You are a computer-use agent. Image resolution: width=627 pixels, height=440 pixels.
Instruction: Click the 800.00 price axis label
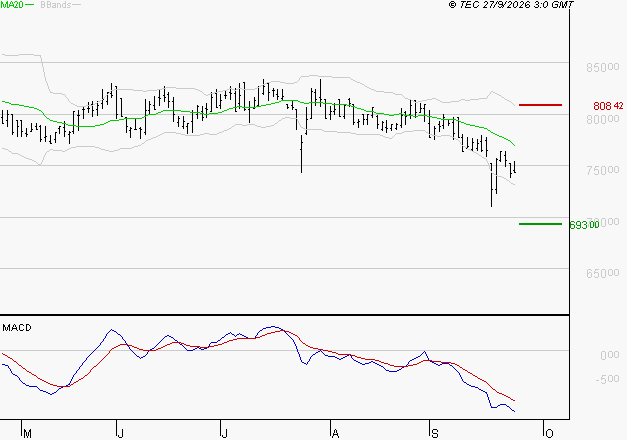pos(603,119)
